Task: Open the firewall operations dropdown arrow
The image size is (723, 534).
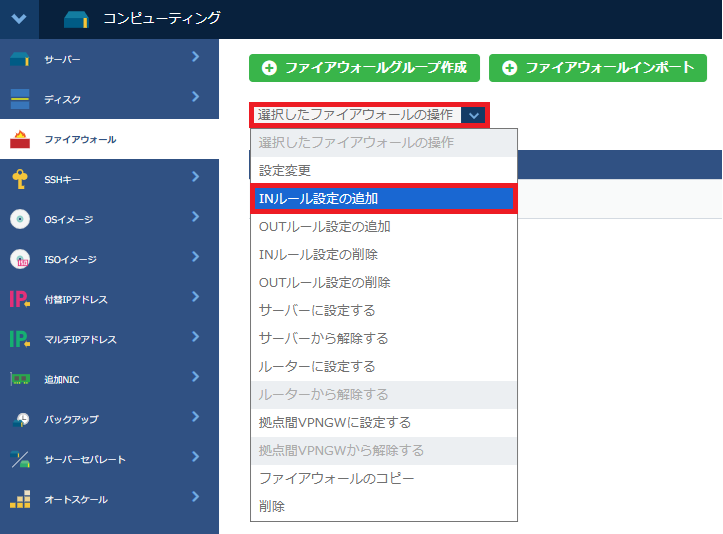Action: pos(475,115)
